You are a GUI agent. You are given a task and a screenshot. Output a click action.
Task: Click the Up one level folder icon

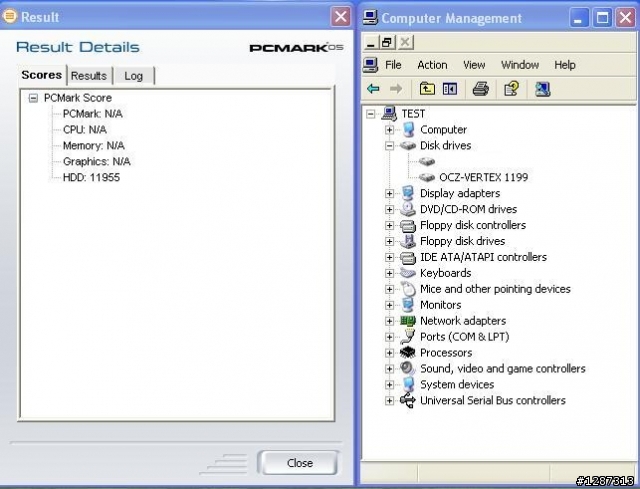tap(427, 89)
